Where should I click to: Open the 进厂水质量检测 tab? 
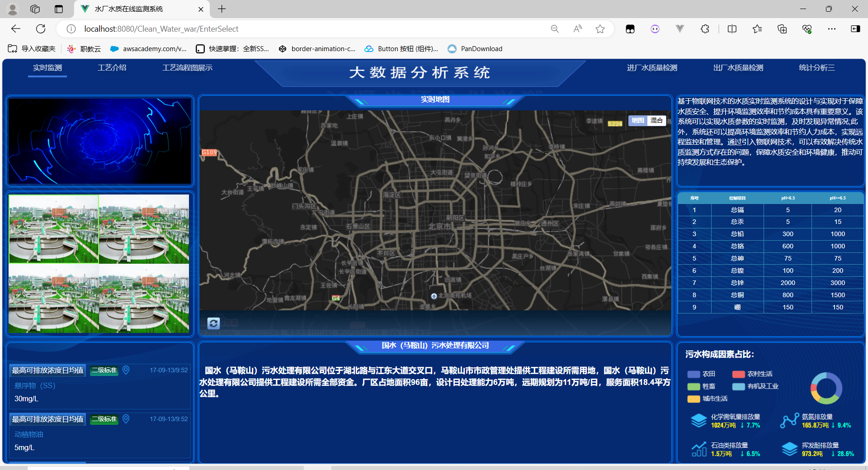(x=652, y=68)
